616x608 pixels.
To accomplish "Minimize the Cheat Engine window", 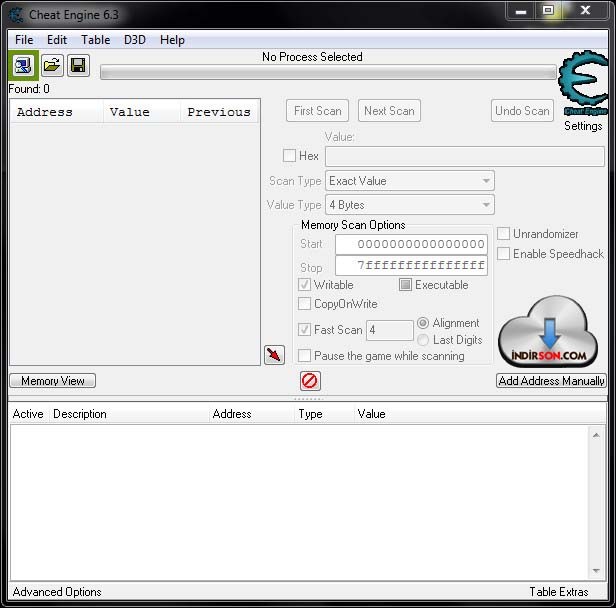I will pyautogui.click(x=521, y=11).
